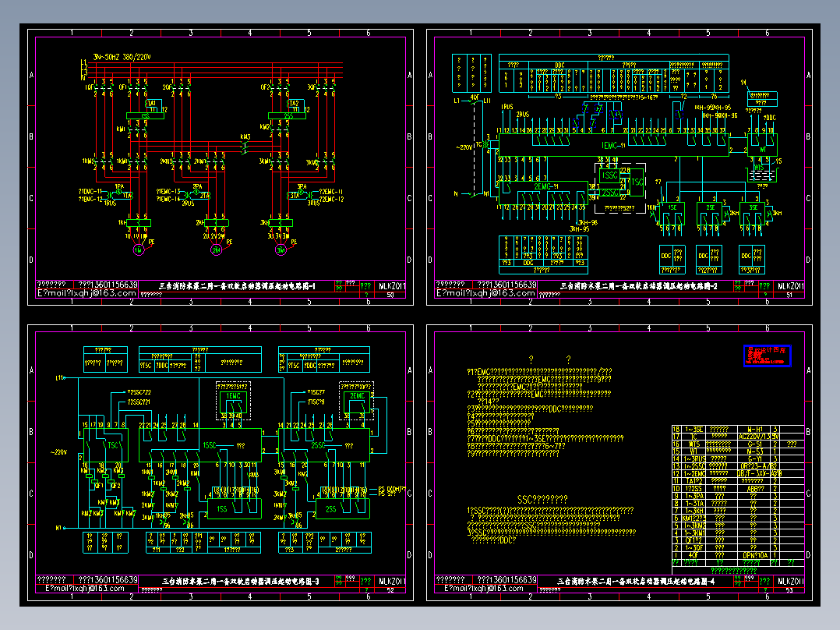Select the 2PA ammeter symbol
Image resolution: width=840 pixels, height=630 pixels.
196,192
